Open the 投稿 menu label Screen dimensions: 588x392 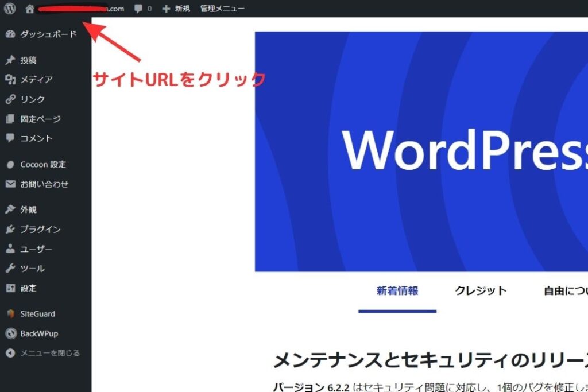pos(29,60)
